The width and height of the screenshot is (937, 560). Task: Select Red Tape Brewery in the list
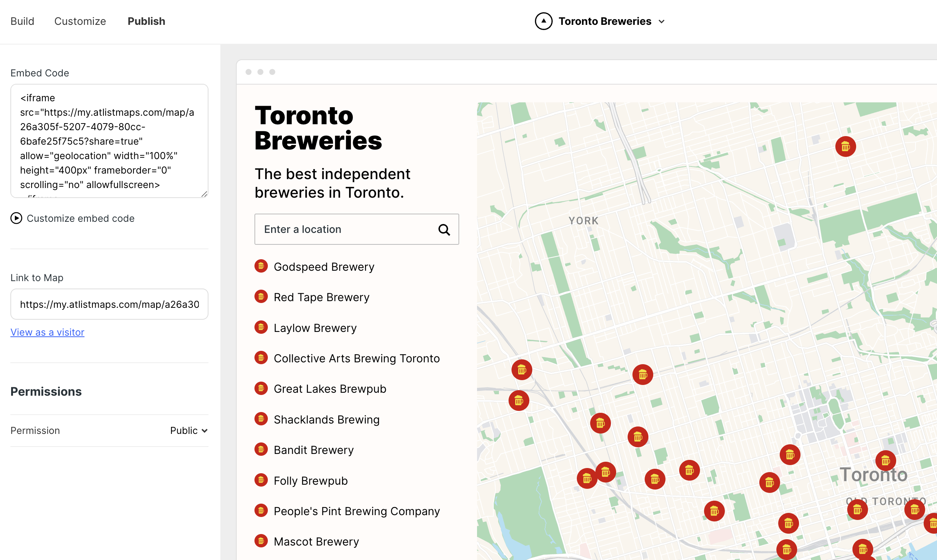point(322,297)
